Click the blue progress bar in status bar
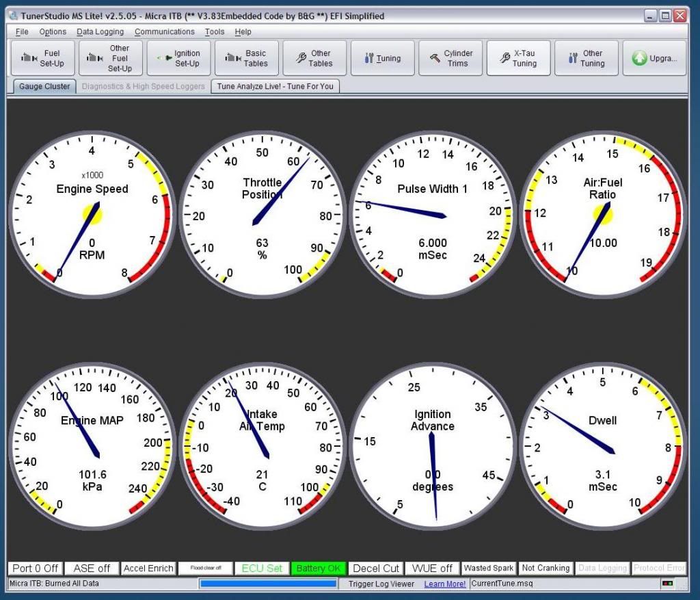Image resolution: width=700 pixels, height=600 pixels. click(x=268, y=584)
